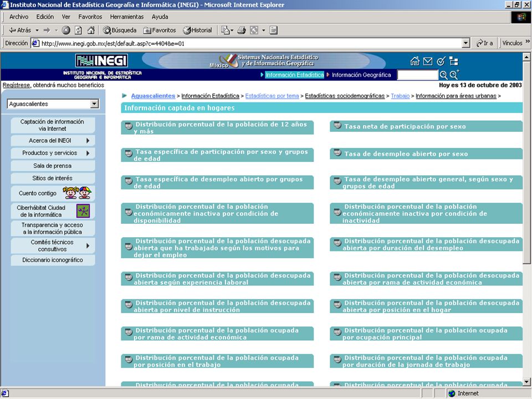Click the Ciberhábitat green square icon
The image size is (532, 399).
coord(83,211)
